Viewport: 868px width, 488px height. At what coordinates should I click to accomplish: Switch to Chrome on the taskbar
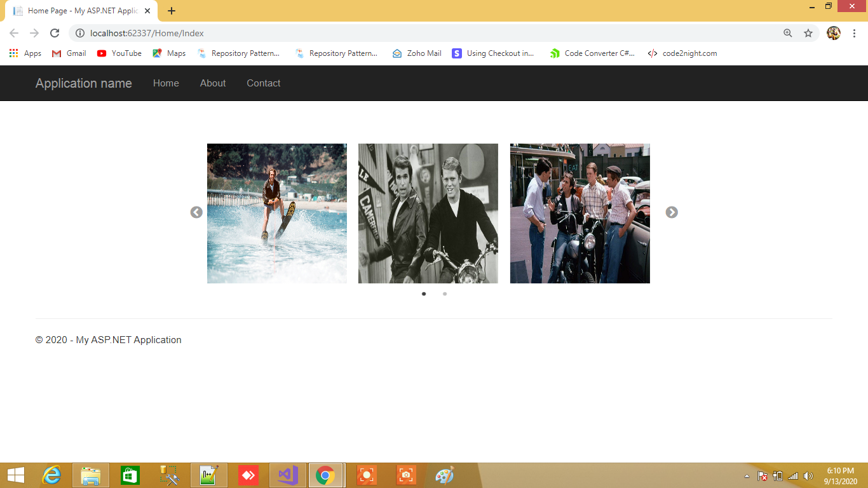pos(326,475)
